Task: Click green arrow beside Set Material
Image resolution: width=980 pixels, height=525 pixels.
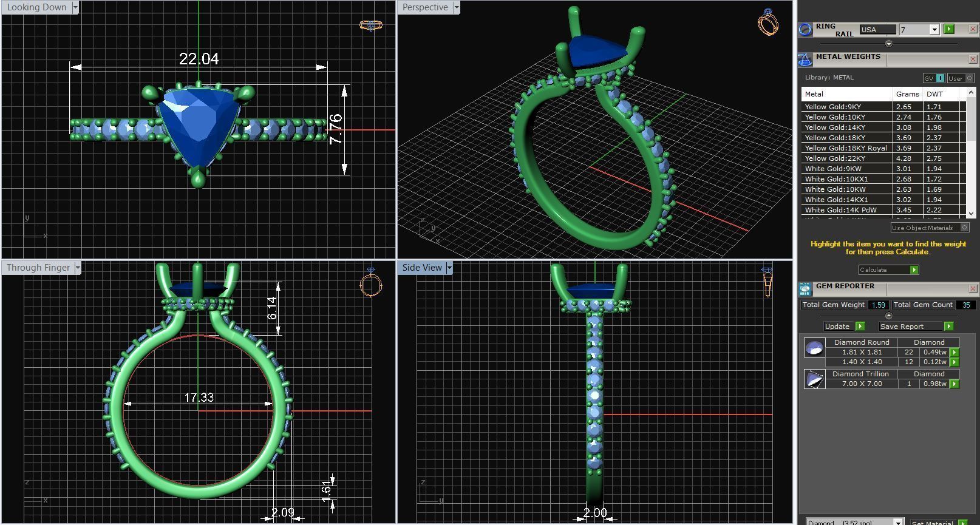Action: coord(962,522)
